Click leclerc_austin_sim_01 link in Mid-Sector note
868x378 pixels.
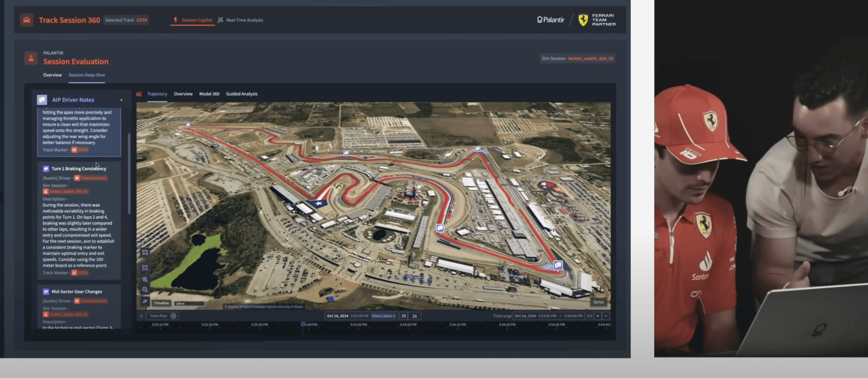pyautogui.click(x=66, y=315)
